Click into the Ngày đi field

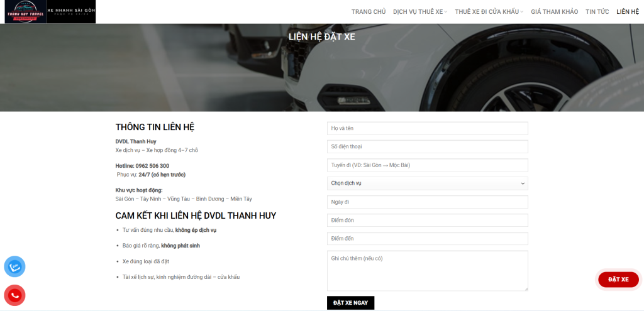[x=427, y=202]
